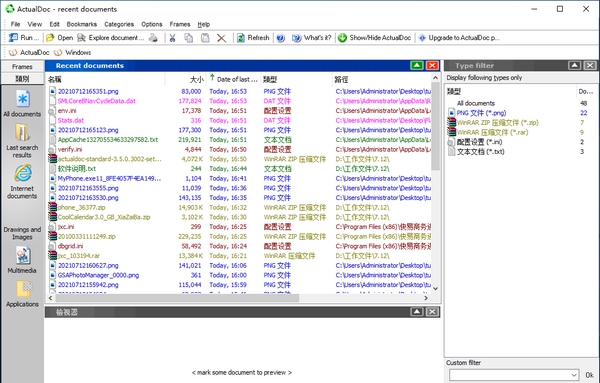Click the Windows bookmark link
The image size is (600, 383).
click(72, 52)
